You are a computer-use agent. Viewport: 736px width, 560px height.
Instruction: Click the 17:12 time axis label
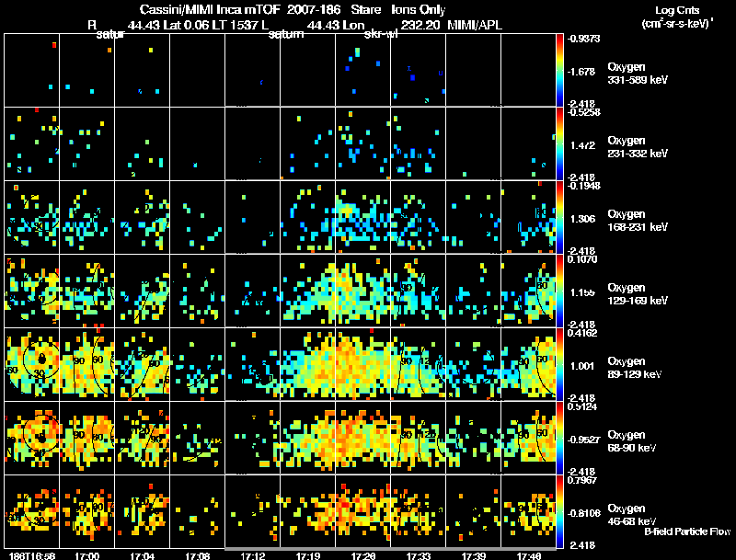[x=252, y=555]
